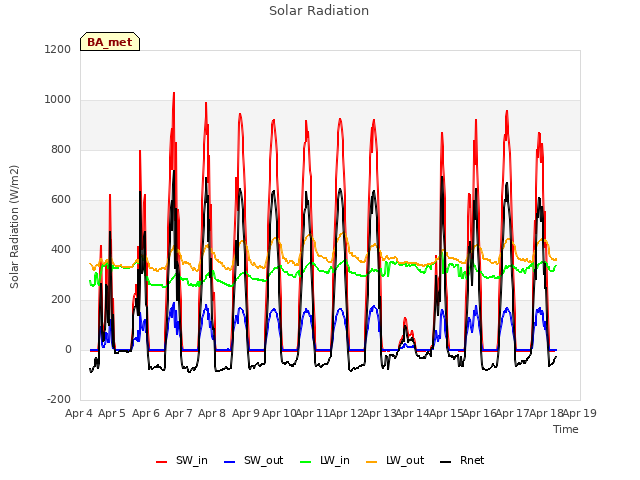Click the SW_out blue legend swatch
Screen dimensions: 640x480
230,462
